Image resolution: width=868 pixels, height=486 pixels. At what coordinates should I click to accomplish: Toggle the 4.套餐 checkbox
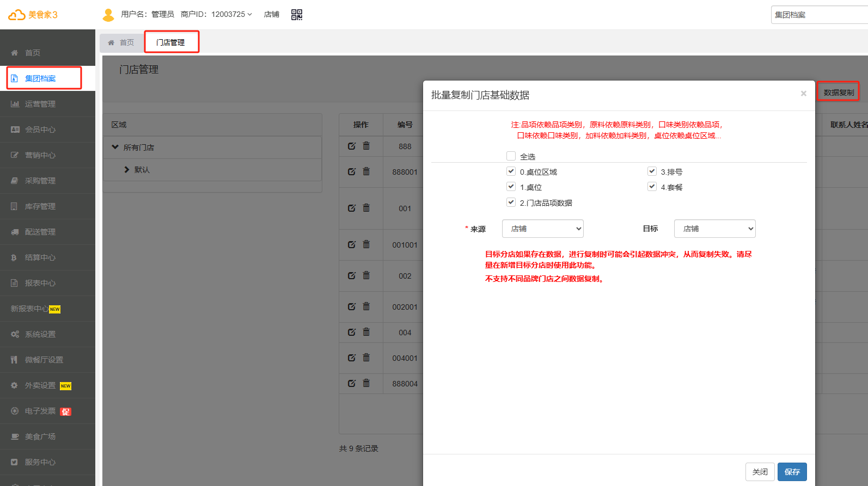652,187
